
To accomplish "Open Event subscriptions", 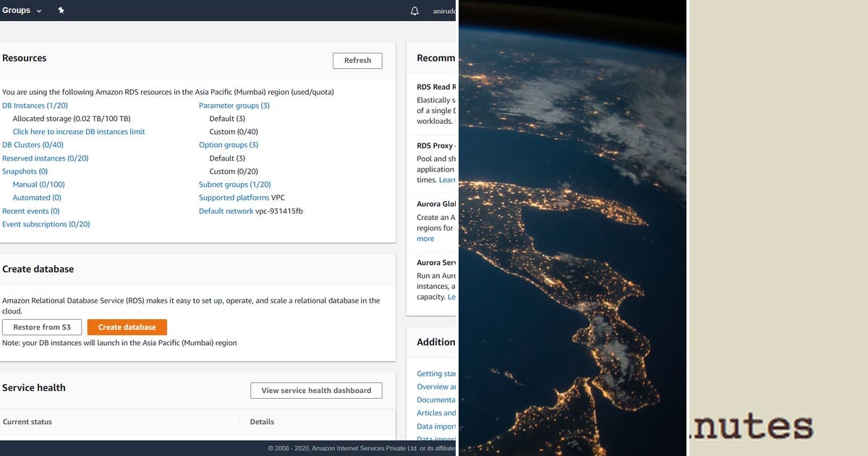I will (x=46, y=224).
